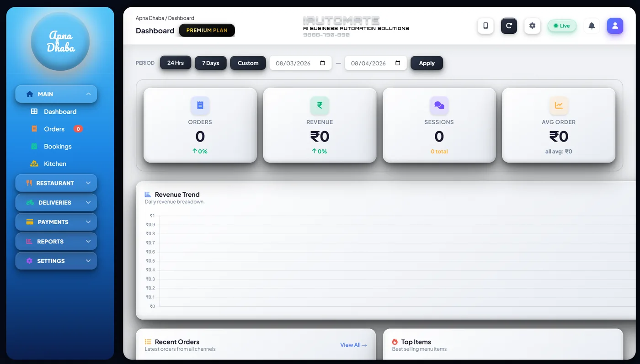Image resolution: width=640 pixels, height=364 pixels.
Task: Select the Custom period option
Action: pyautogui.click(x=248, y=63)
